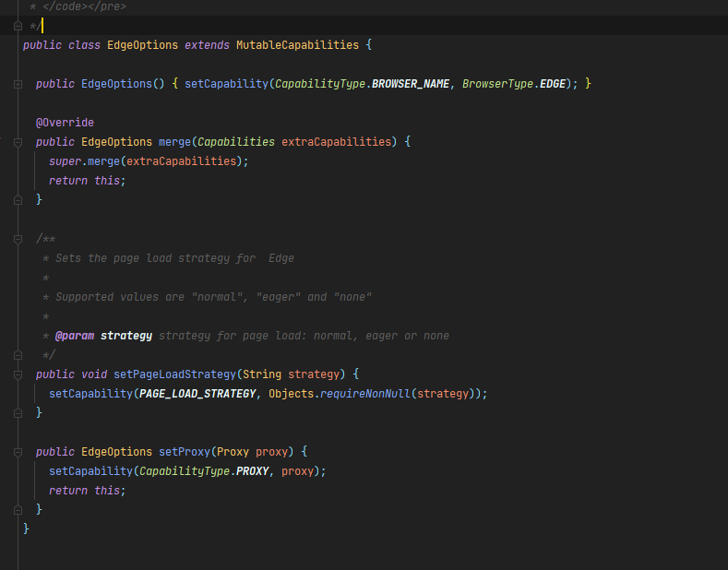Click the PROXY constant

click(252, 471)
